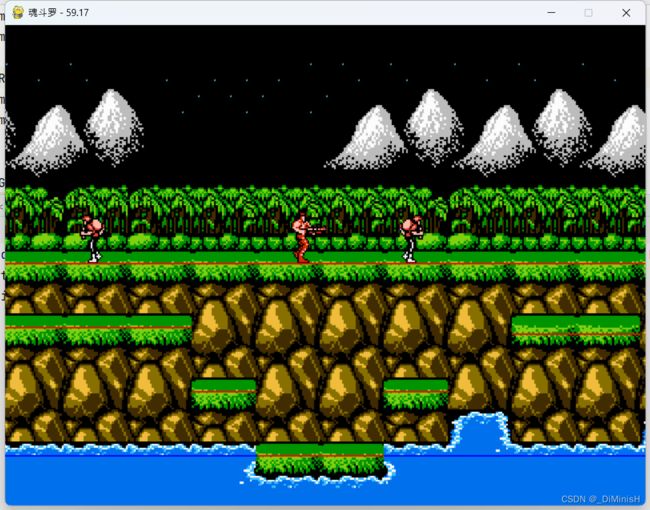Click the window title text 魂斗罗 - 59.17
This screenshot has width=650, height=510.
pos(58,12)
